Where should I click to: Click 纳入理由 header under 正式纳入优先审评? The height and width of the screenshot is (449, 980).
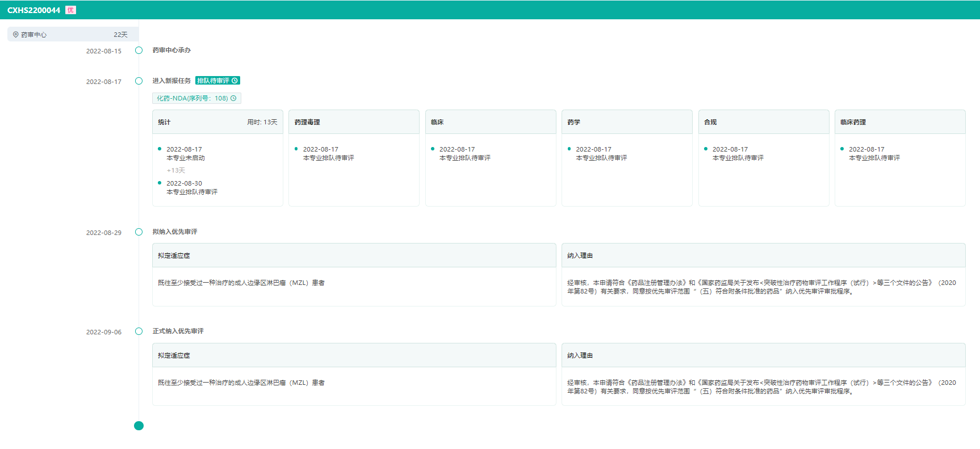coord(763,355)
